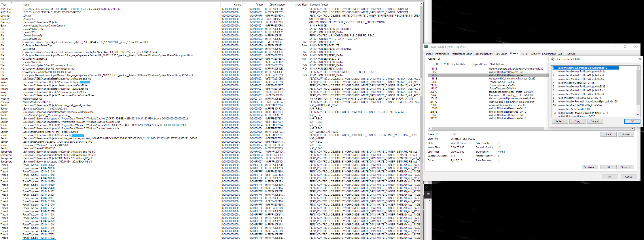644x240 pixels.
Task: Click handle list scroll up arrow
Action: tap(422, 4)
